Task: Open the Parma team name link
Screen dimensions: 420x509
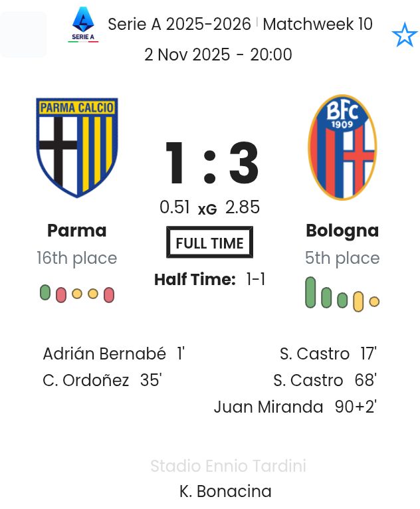Action: (x=77, y=231)
